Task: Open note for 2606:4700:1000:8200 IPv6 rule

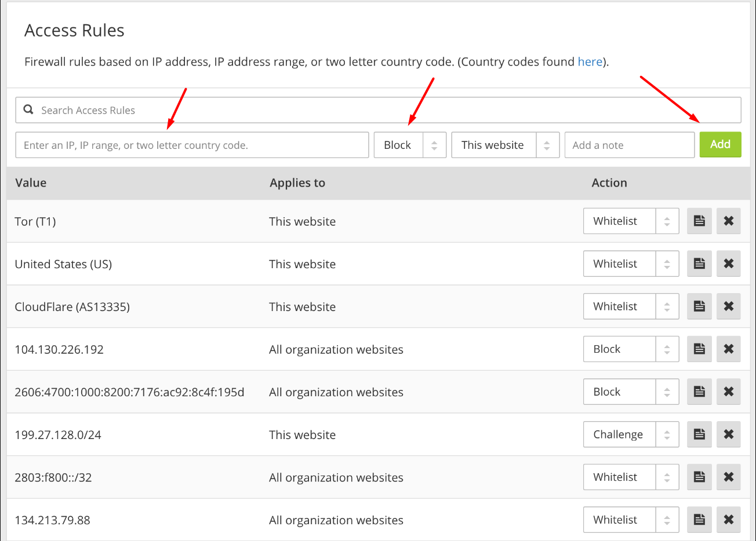Action: [699, 392]
